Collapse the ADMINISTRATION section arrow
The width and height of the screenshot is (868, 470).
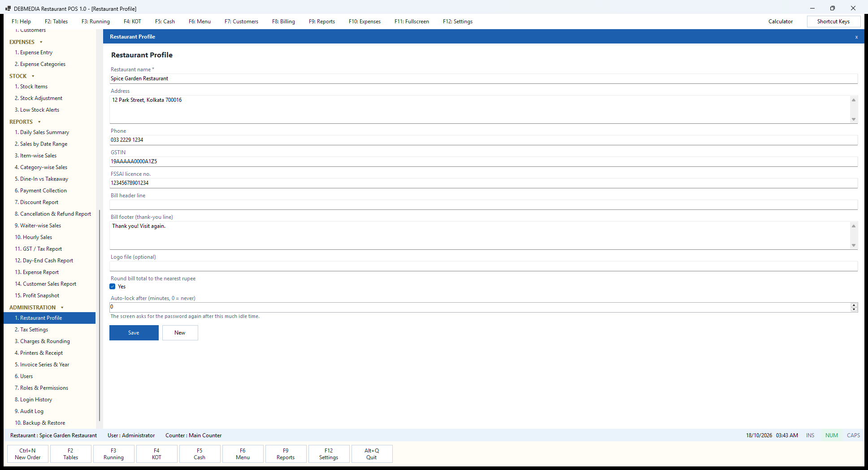62,308
